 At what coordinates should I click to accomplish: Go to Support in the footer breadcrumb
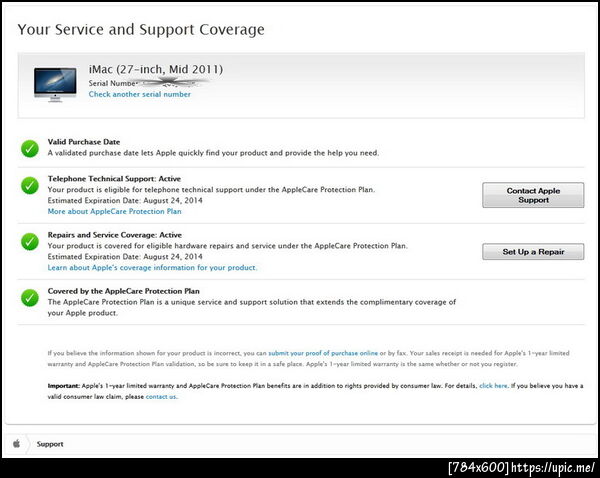click(x=50, y=444)
